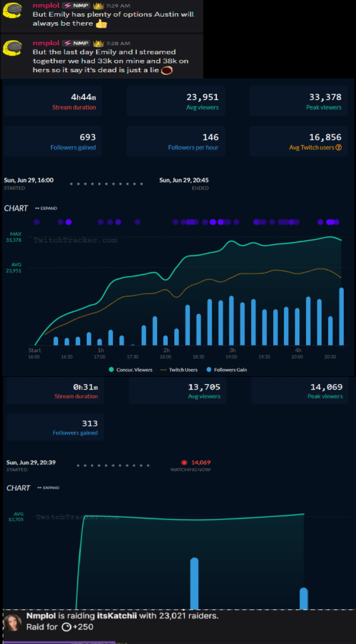Click the 146 followers per hour value
Image resolution: width=356 pixels, height=644 pixels.
[210, 137]
